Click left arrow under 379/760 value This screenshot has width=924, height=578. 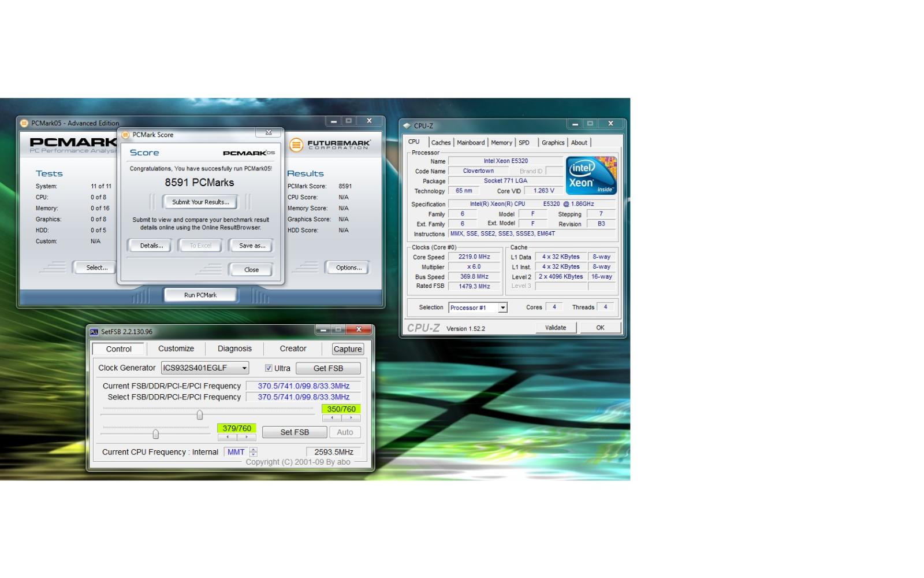[228, 437]
